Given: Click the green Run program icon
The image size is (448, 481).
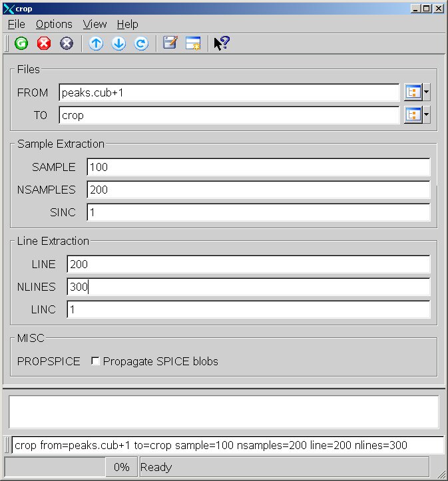Looking at the screenshot, I should click(x=21, y=43).
